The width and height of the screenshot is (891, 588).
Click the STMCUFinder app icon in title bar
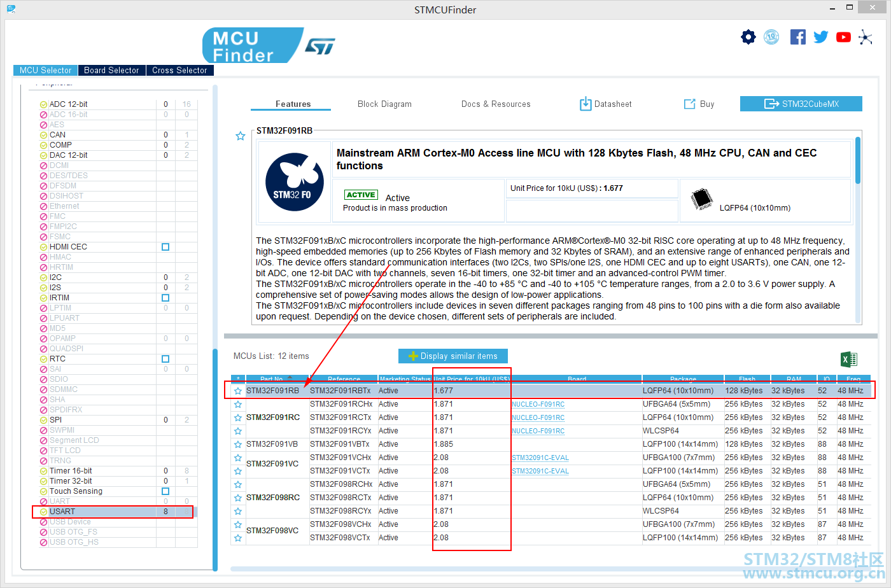tap(11, 9)
